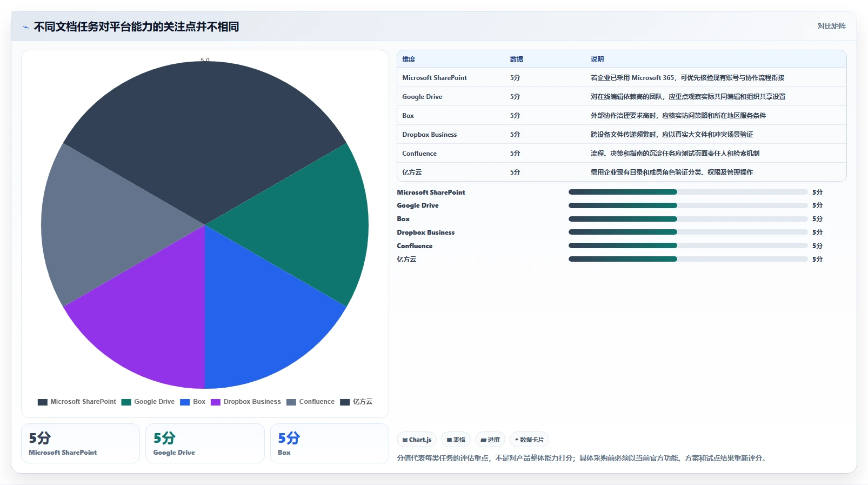Click the description starting 若企业已采用 Microsoft 365
Screen dimensions: 868x485
point(687,78)
